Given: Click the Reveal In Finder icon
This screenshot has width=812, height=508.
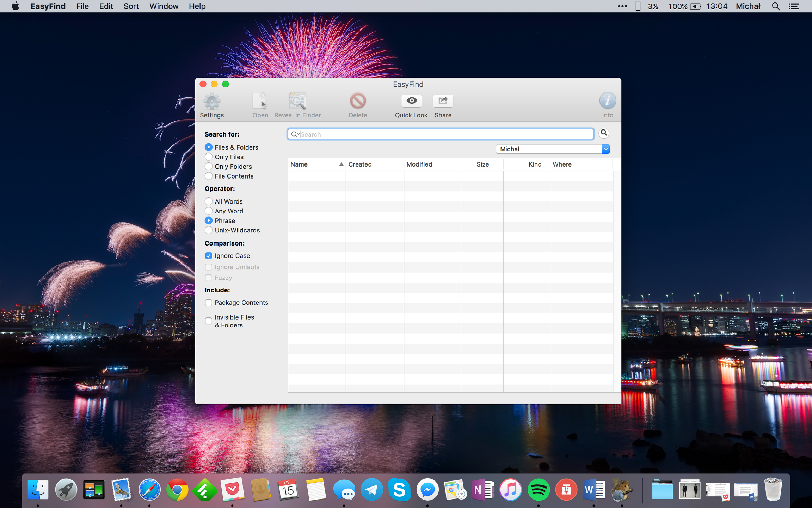Looking at the screenshot, I should [x=297, y=101].
